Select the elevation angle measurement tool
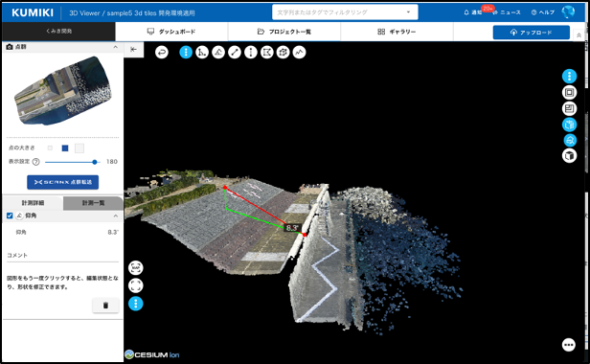 (218, 52)
